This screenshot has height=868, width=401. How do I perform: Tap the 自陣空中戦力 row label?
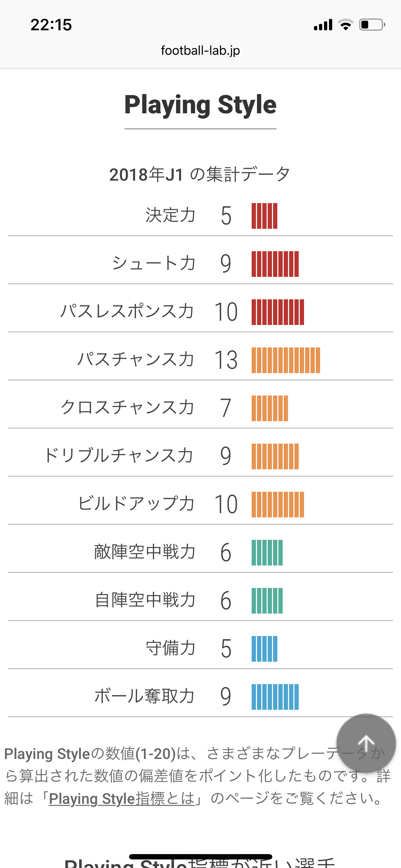(145, 600)
